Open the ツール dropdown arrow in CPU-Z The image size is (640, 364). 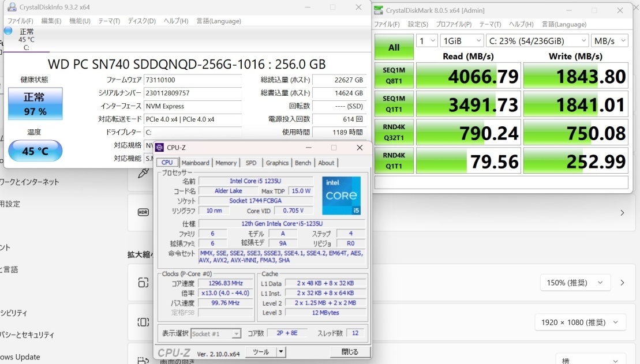pos(281,352)
